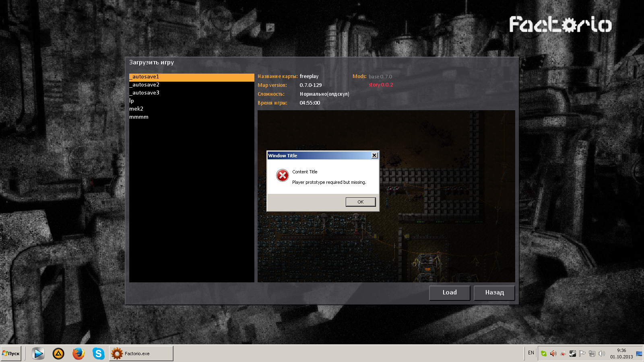This screenshot has height=362, width=644.
Task: Click the network connection tray icon
Action: [x=592, y=354]
